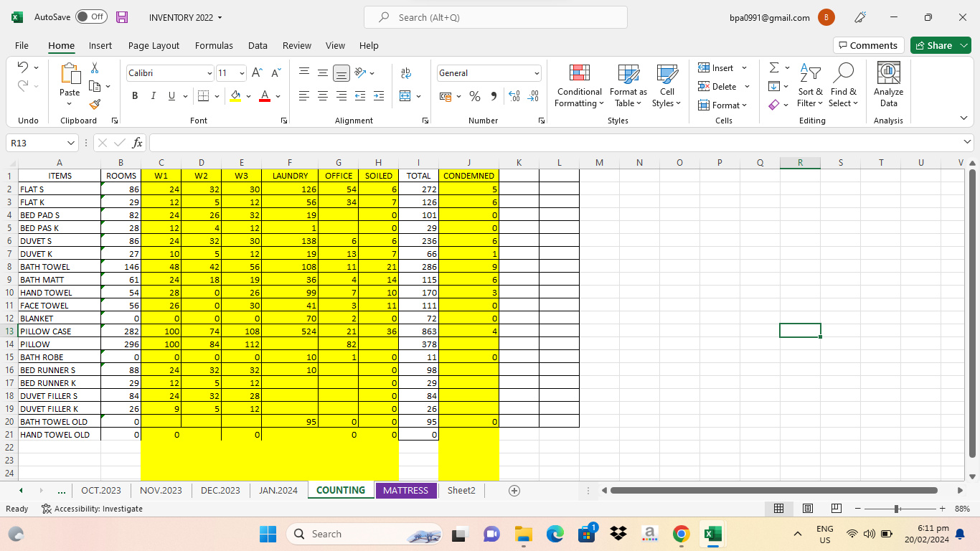Click Decrease Decimal icon
This screenshot has height=551, width=980.
click(533, 96)
